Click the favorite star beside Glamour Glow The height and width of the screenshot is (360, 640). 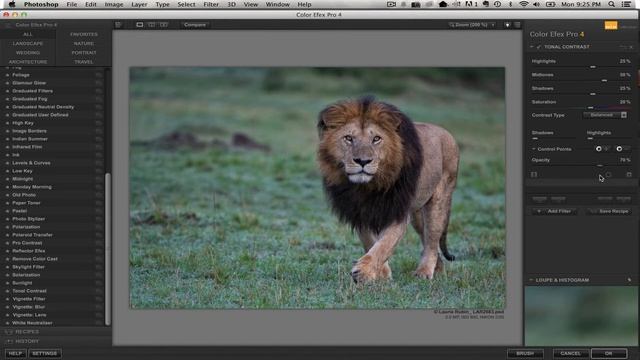click(x=98, y=83)
